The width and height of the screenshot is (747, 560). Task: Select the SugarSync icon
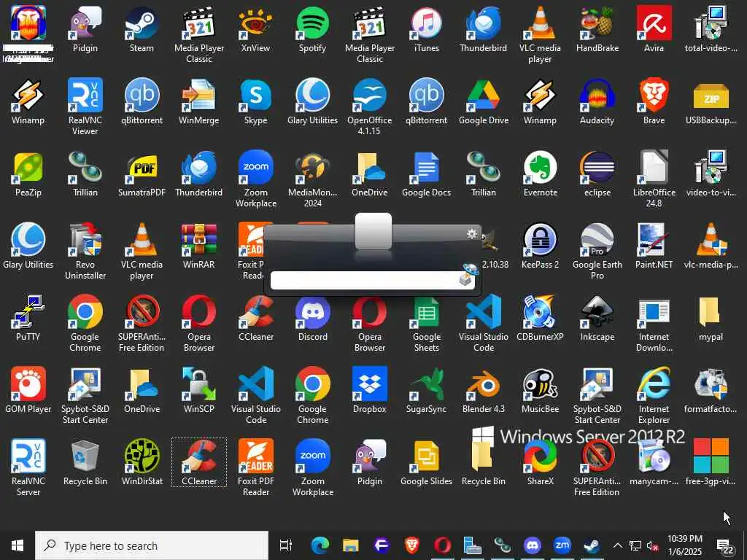click(x=426, y=391)
